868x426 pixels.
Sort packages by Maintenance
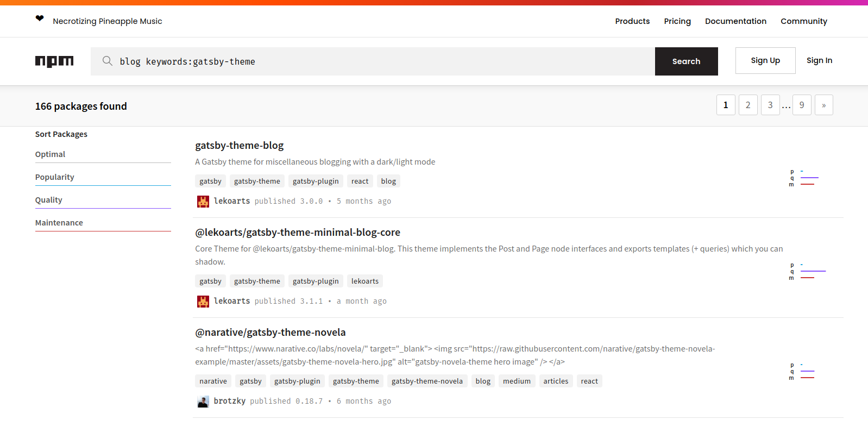(x=103, y=223)
